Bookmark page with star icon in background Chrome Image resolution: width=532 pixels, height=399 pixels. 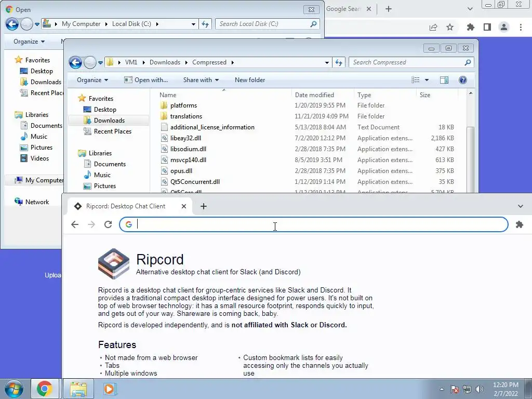(x=449, y=27)
